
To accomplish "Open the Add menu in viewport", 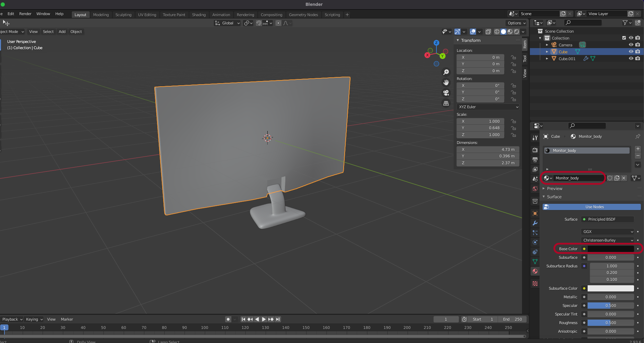I will [62, 32].
